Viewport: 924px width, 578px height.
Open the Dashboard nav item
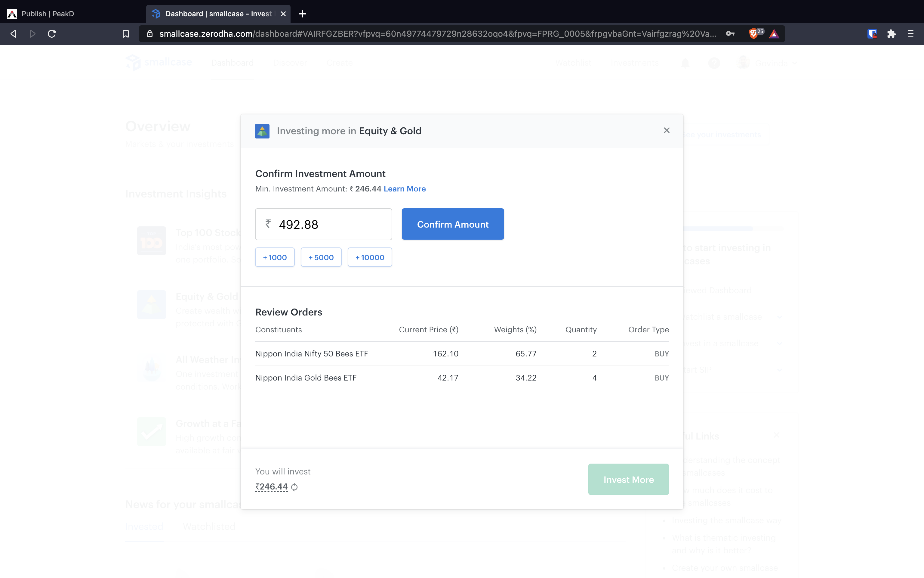click(232, 63)
